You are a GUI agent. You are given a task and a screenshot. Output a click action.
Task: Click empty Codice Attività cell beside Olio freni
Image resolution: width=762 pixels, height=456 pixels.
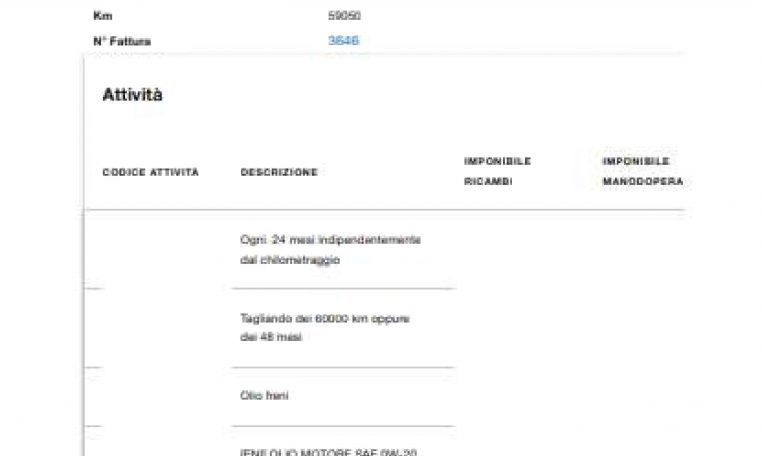point(150,396)
